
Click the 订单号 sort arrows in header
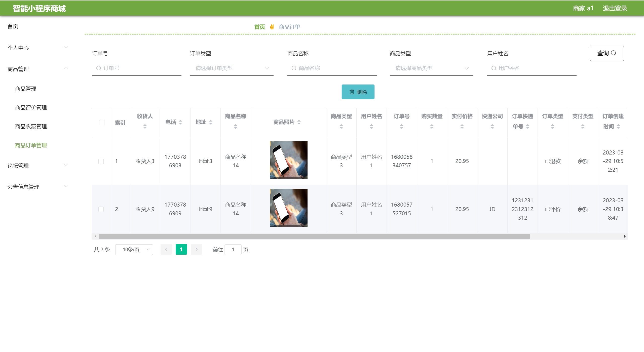tap(402, 127)
